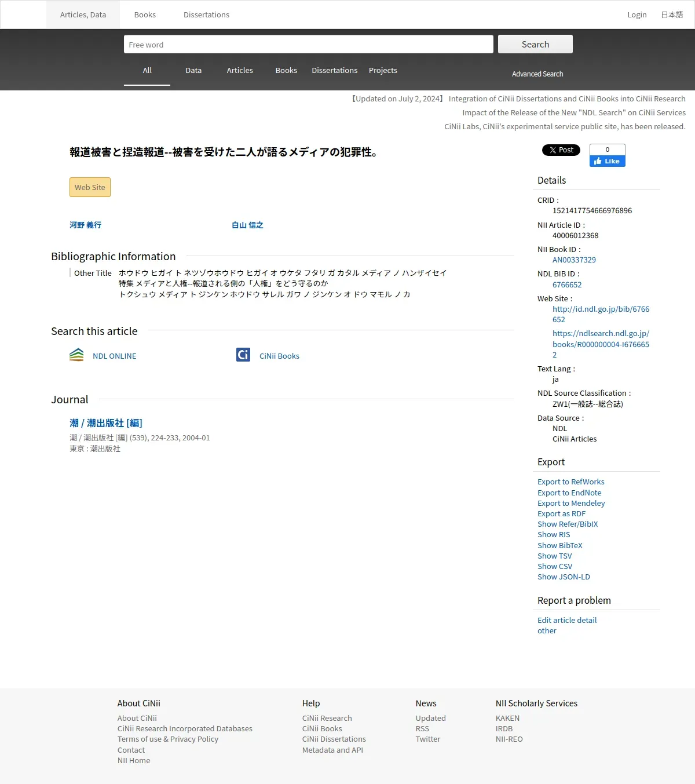Select the NII Article ID 40006012368
The height and width of the screenshot is (784, 695).
click(x=575, y=235)
